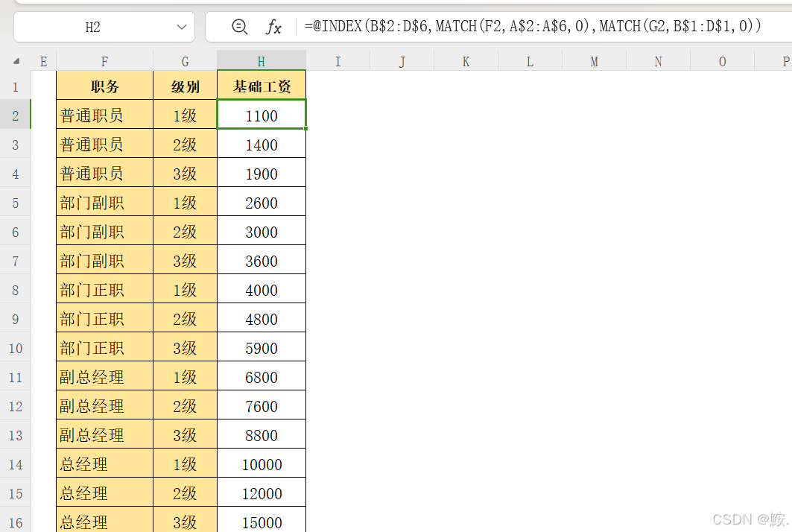Select column O header
Image resolution: width=792 pixels, height=532 pixels.
723,61
